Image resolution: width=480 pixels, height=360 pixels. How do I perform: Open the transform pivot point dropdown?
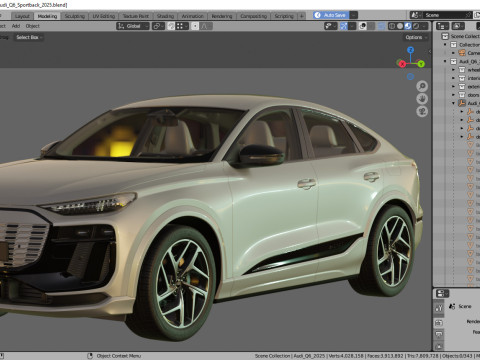coord(158,26)
